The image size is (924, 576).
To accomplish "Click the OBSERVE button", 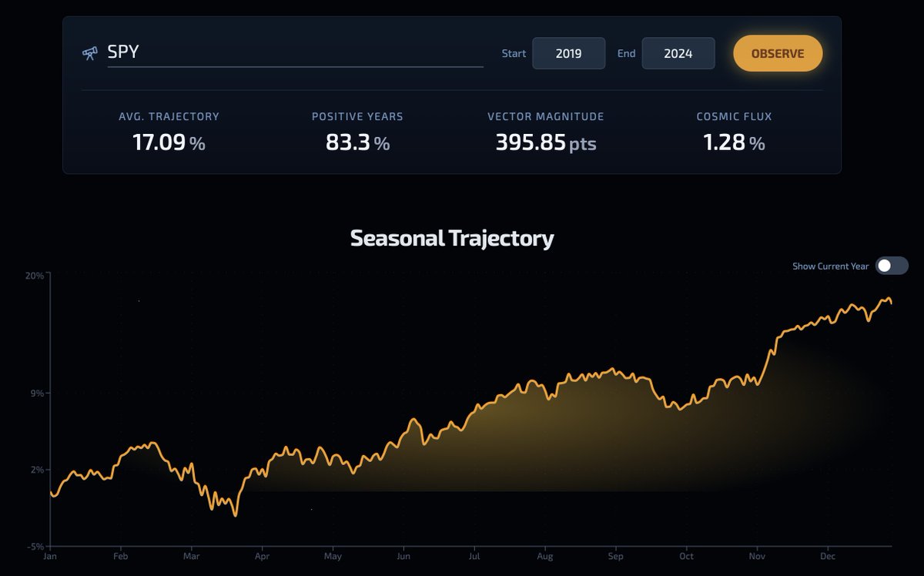I will pos(778,53).
